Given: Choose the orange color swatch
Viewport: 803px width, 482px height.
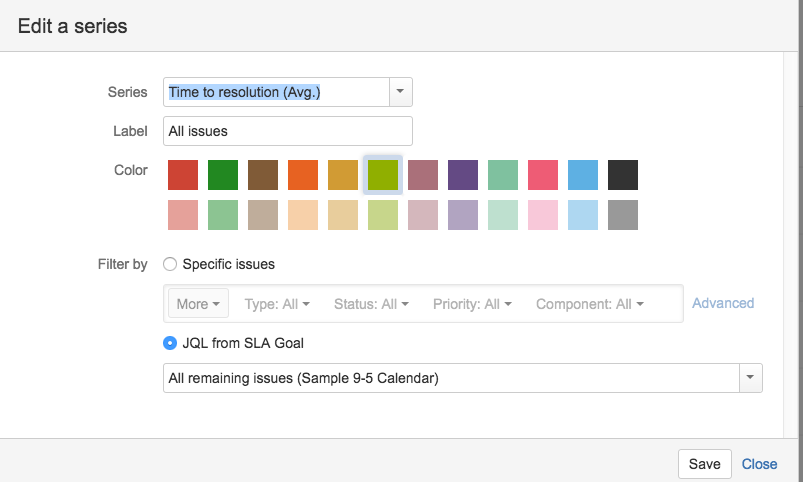Looking at the screenshot, I should coord(303,175).
